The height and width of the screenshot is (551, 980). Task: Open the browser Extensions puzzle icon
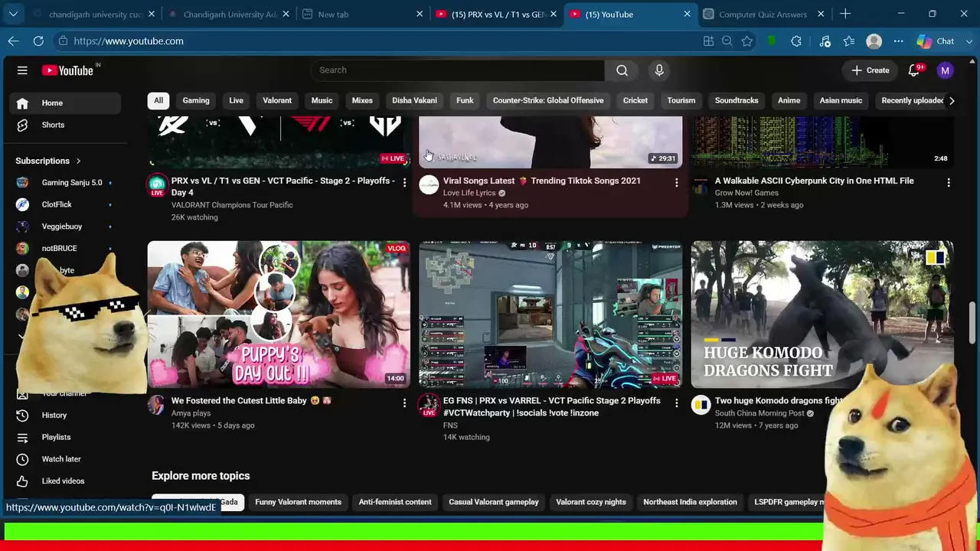(x=796, y=41)
